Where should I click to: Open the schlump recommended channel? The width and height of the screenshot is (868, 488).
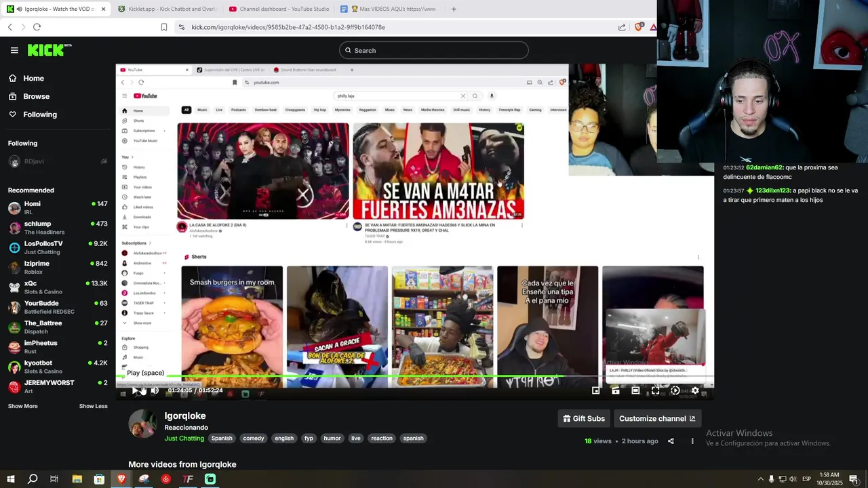(x=58, y=228)
